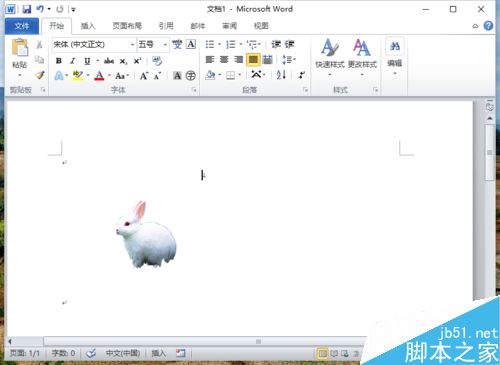Click the Show paragraph marks icon

302,75
